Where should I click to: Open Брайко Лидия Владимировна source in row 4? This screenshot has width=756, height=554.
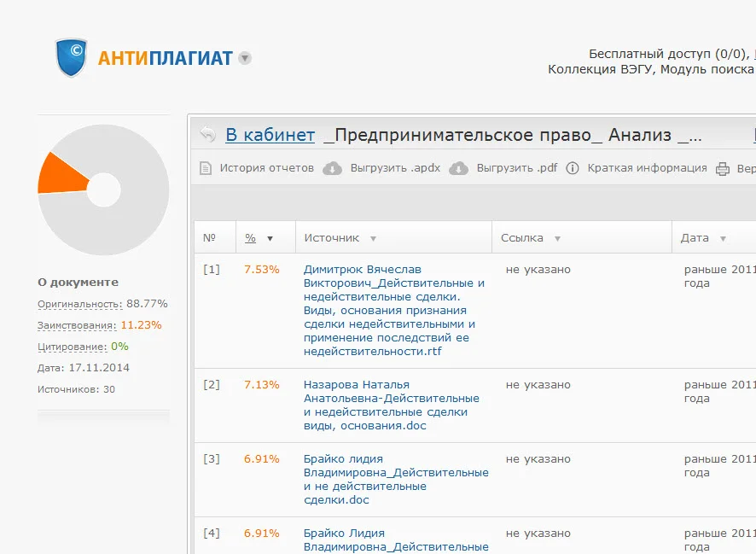[396, 540]
